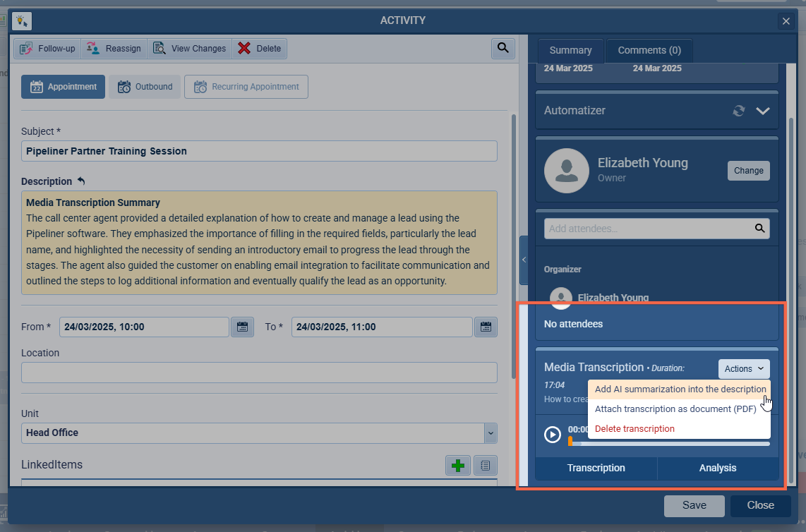Viewport: 806px width, 532px height.
Task: Click the audio progress bar
Action: pos(669,444)
